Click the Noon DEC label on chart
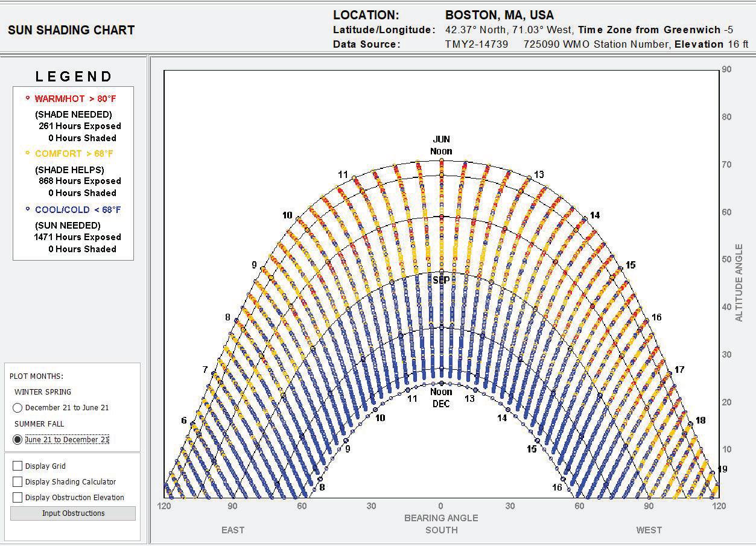 [441, 398]
